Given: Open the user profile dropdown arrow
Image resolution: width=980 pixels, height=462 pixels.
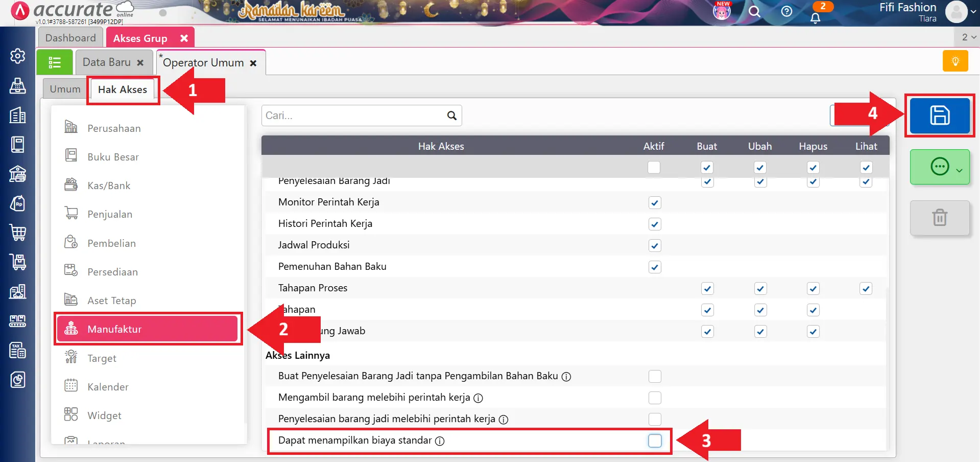Looking at the screenshot, I should (x=973, y=12).
